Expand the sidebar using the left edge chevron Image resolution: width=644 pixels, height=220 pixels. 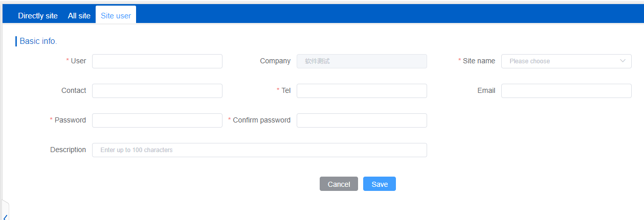tap(5, 215)
